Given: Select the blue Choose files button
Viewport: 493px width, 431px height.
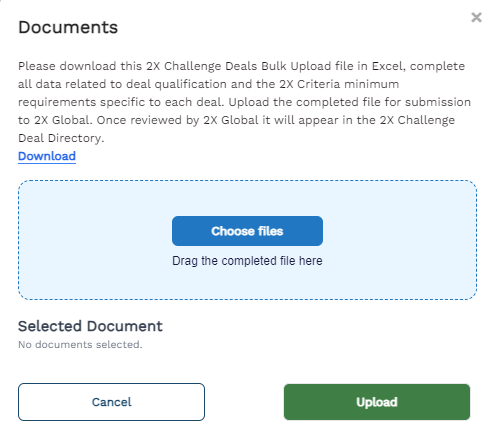Looking at the screenshot, I should [247, 231].
